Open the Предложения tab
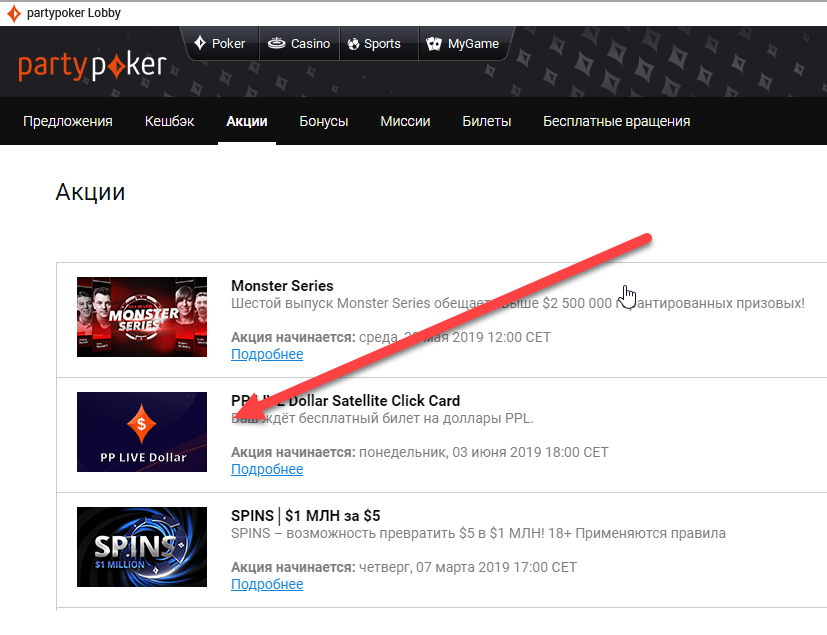This screenshot has height=635, width=827. pyautogui.click(x=68, y=121)
